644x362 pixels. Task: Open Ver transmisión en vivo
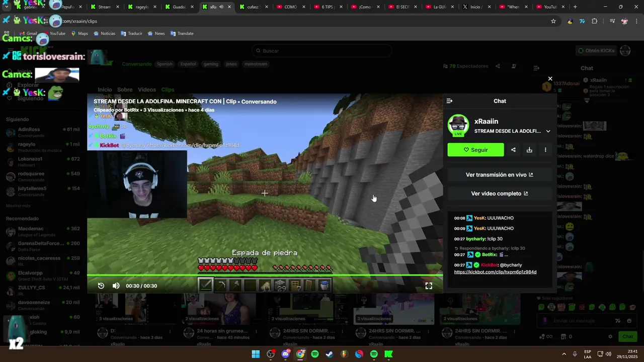(x=500, y=175)
